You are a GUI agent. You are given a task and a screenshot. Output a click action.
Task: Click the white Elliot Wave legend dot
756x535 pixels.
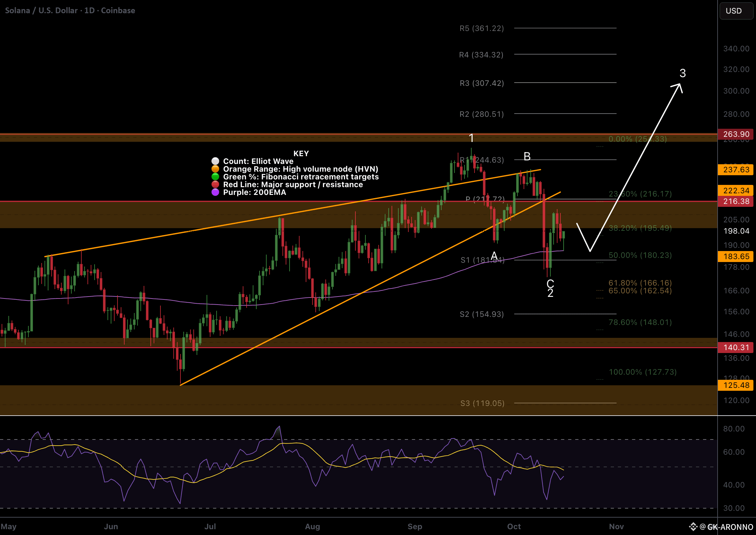(x=215, y=161)
